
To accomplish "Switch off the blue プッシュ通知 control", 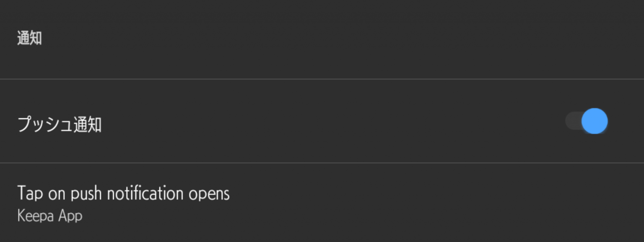I will coord(587,121).
